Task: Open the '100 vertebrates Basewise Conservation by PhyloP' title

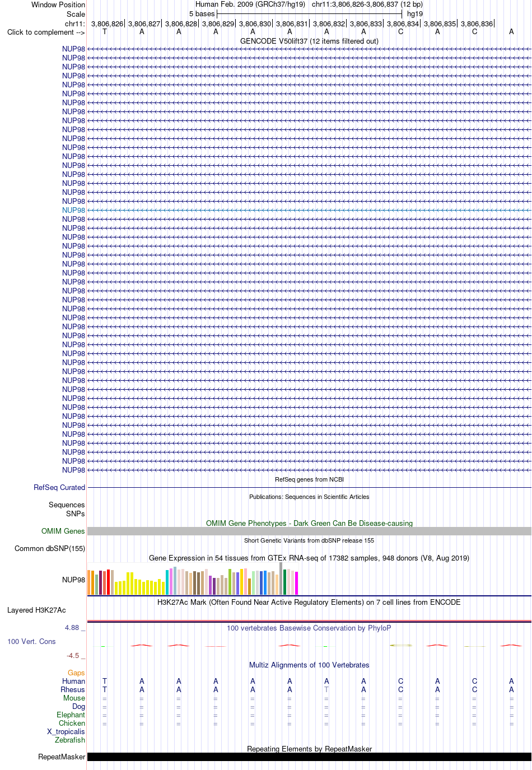Action: [x=309, y=628]
